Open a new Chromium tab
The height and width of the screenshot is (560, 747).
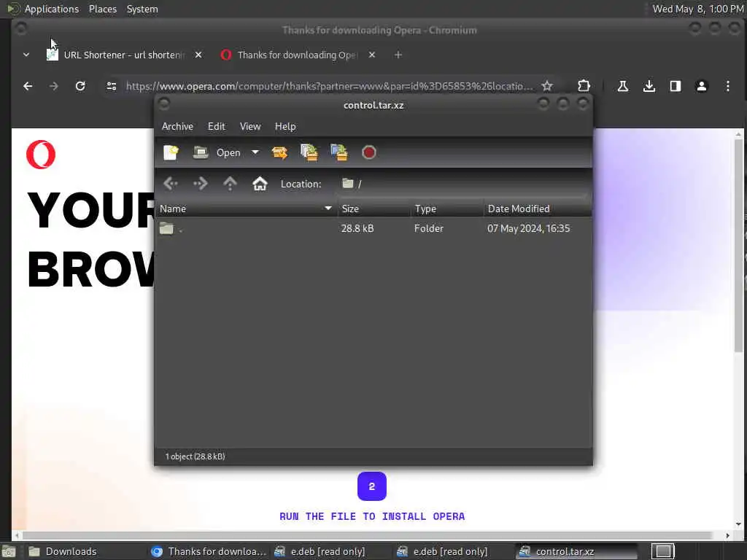(x=398, y=55)
